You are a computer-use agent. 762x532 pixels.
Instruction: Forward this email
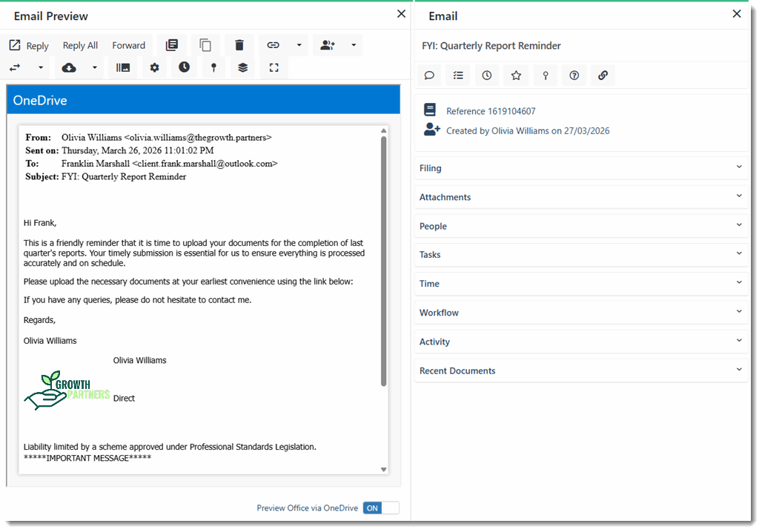129,46
